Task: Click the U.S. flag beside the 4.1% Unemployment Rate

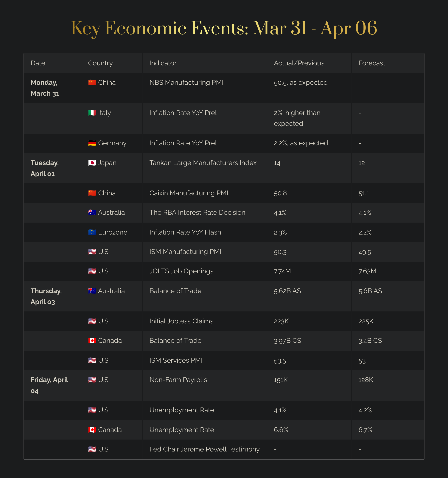Action: (x=92, y=410)
